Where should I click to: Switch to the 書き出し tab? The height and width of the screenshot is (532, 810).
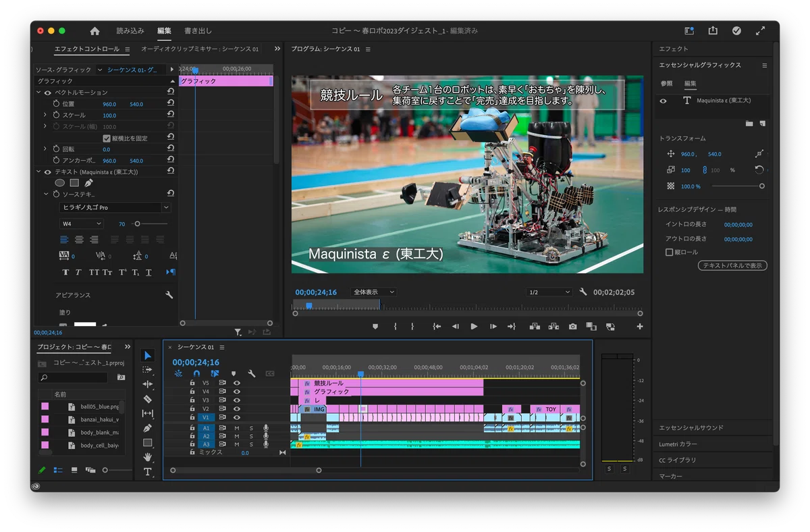[198, 31]
